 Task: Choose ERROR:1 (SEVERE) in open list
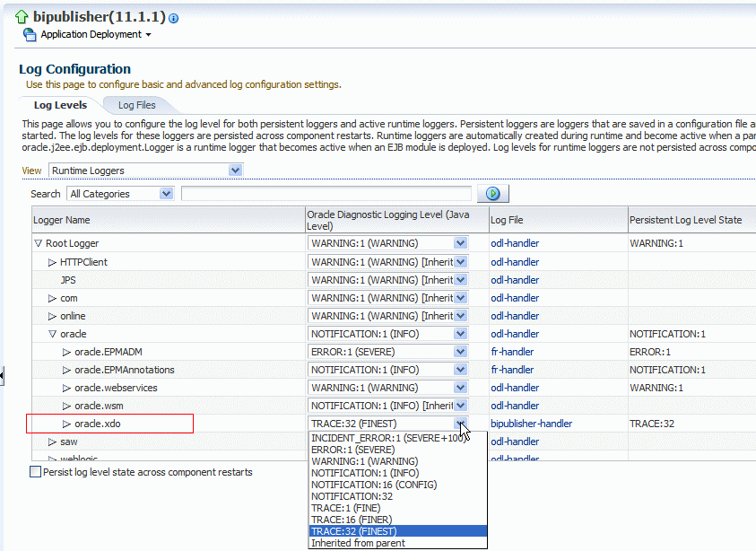(398, 450)
